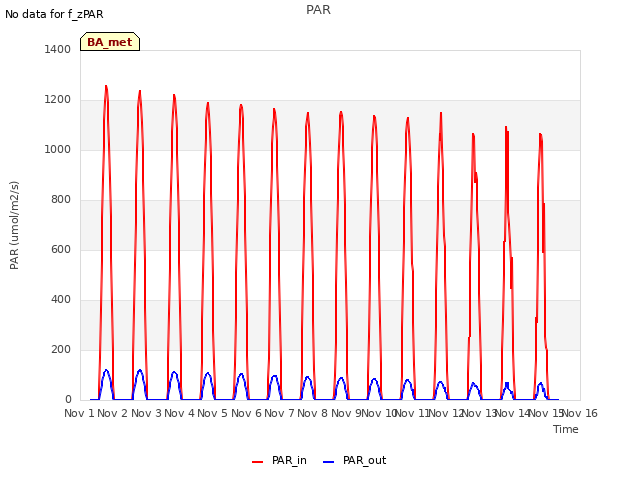Image resolution: width=640 pixels, height=480 pixels.
Task: Click the 1200 y-axis tick label
Action: (58, 100)
